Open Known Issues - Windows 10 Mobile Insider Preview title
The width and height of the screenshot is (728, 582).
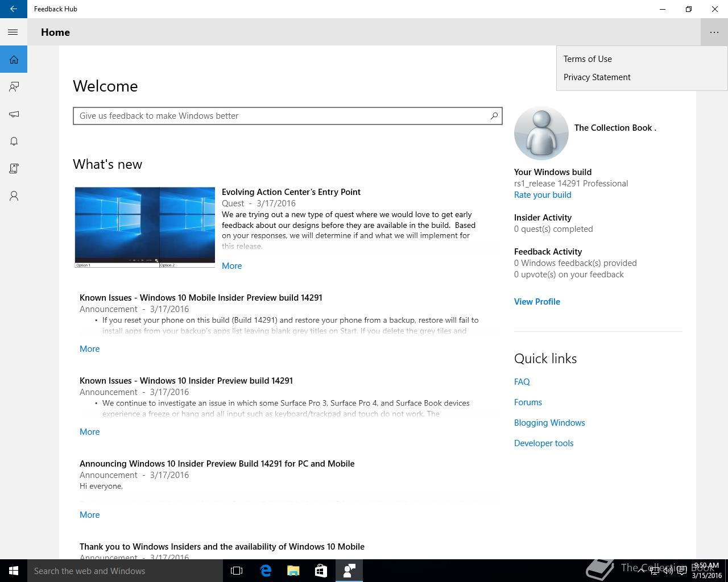click(x=201, y=298)
